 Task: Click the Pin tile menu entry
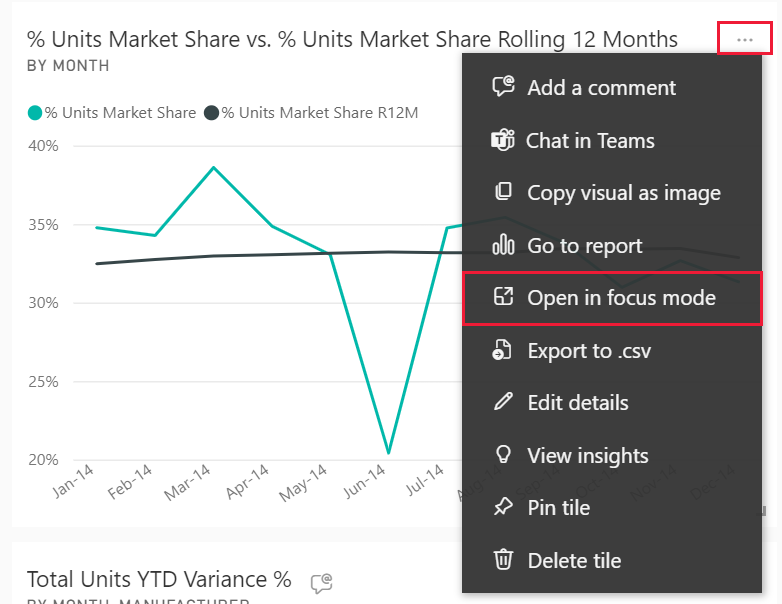point(558,508)
